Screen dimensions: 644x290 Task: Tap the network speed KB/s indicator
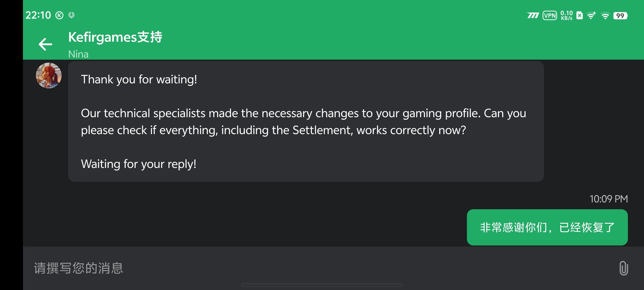coord(566,16)
